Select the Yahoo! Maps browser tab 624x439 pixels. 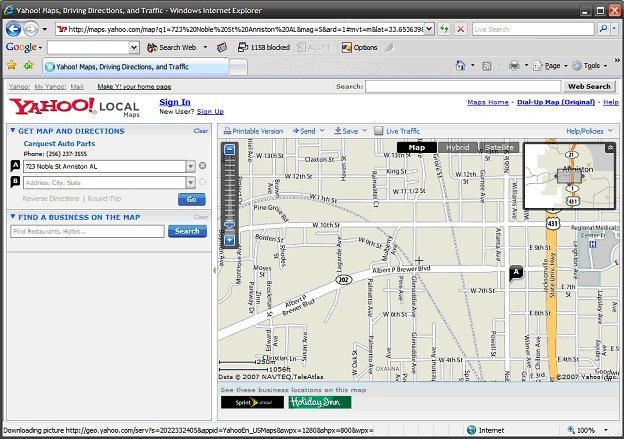point(136,66)
